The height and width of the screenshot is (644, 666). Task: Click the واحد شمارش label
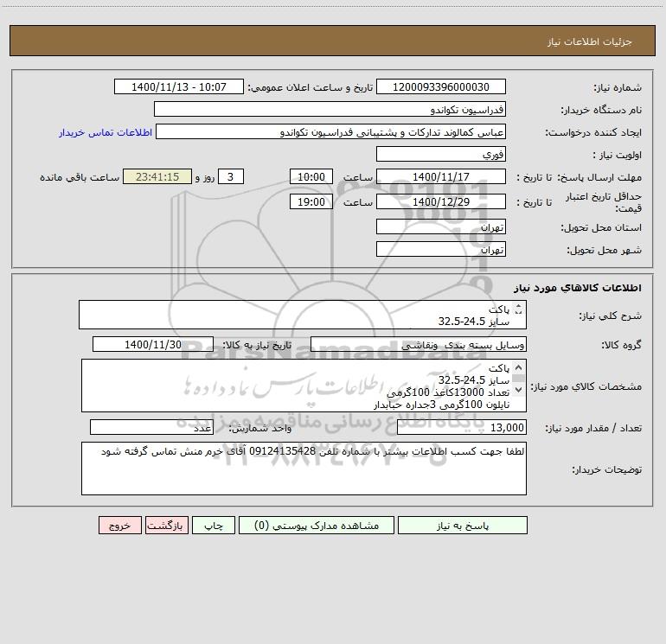pos(260,429)
